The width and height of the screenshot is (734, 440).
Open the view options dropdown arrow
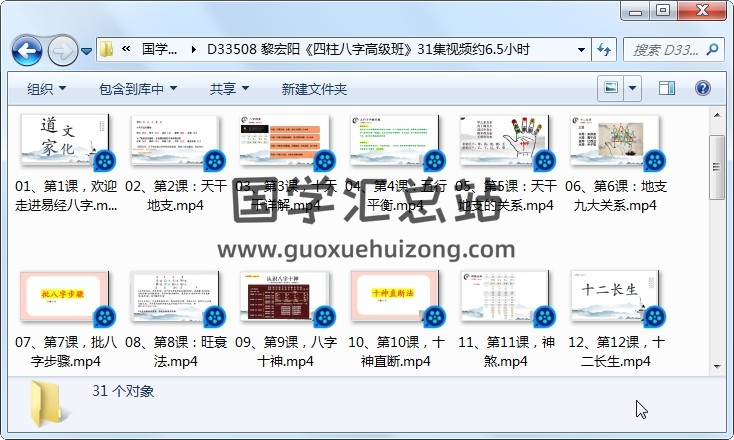[632, 88]
